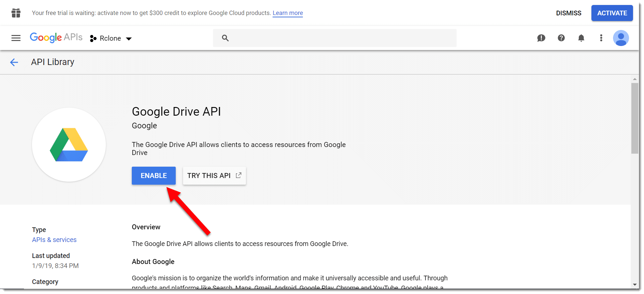Image resolution: width=644 pixels, height=294 pixels.
Task: Click the scrollbar down arrow
Action: 635,285
